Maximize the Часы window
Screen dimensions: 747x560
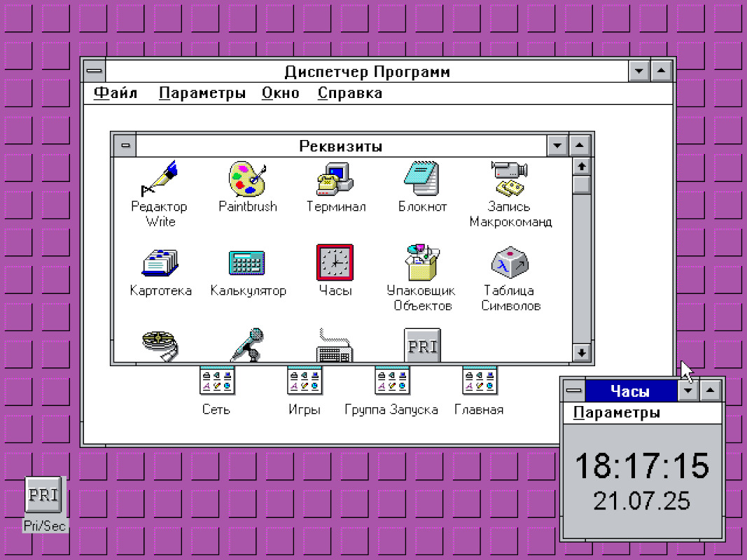pyautogui.click(x=711, y=391)
